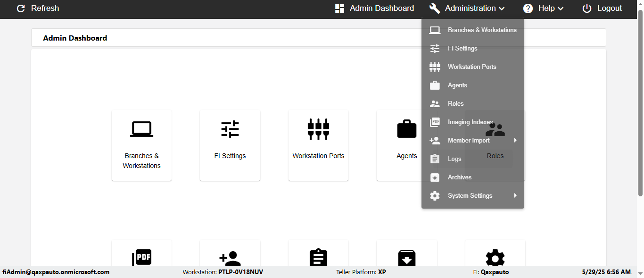Open the Administration menu label
The height and width of the screenshot is (278, 644).
(x=471, y=8)
